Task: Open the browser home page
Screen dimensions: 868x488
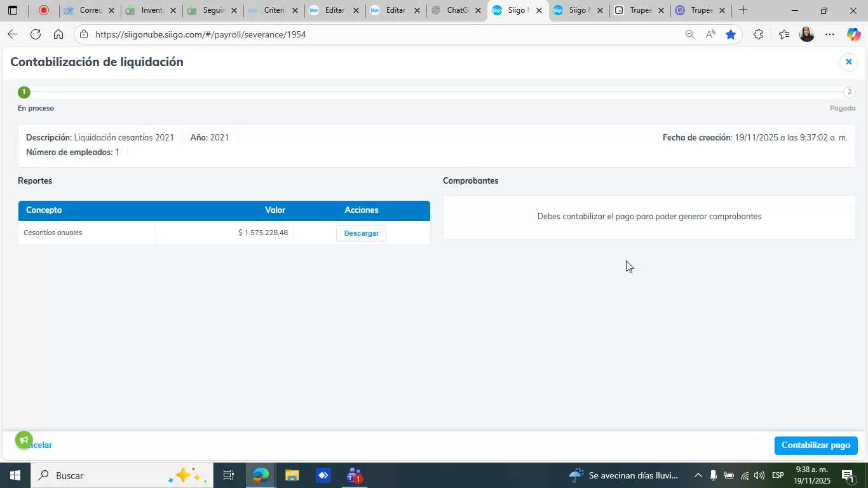Action: 58,34
